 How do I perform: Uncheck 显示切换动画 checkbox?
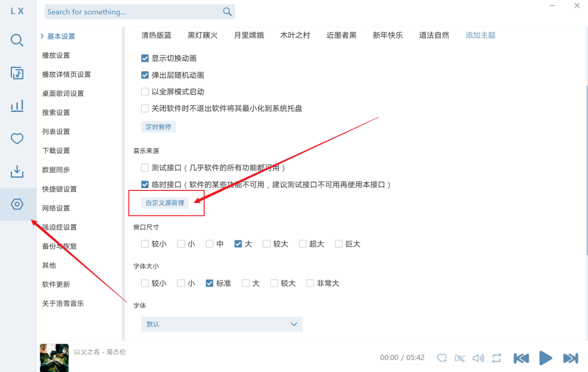[145, 58]
